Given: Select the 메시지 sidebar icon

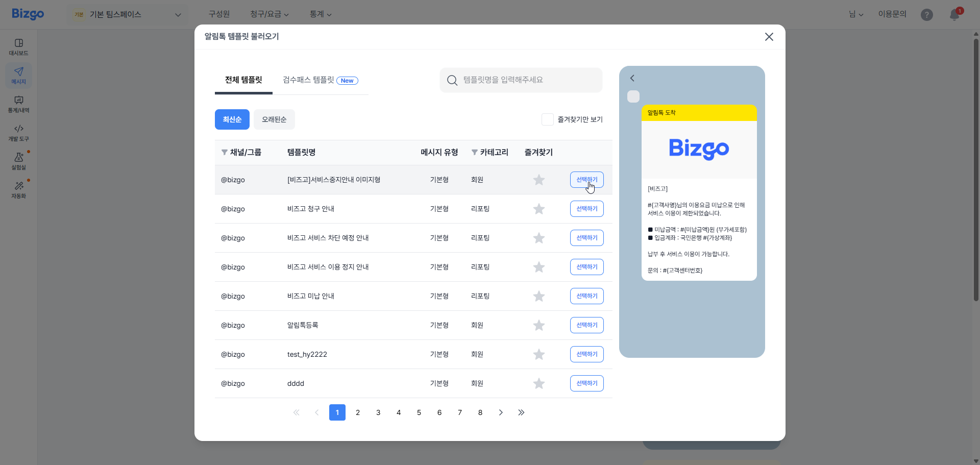Looking at the screenshot, I should [18, 75].
